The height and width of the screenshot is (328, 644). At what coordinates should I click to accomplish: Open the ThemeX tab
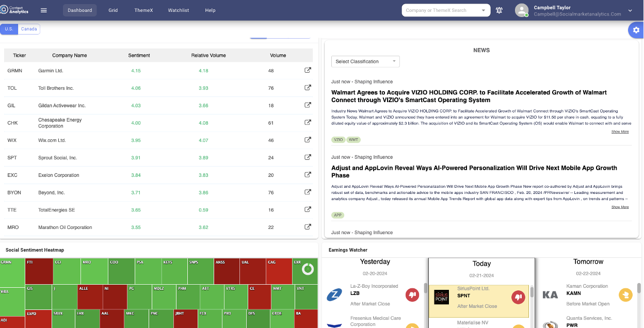click(143, 10)
